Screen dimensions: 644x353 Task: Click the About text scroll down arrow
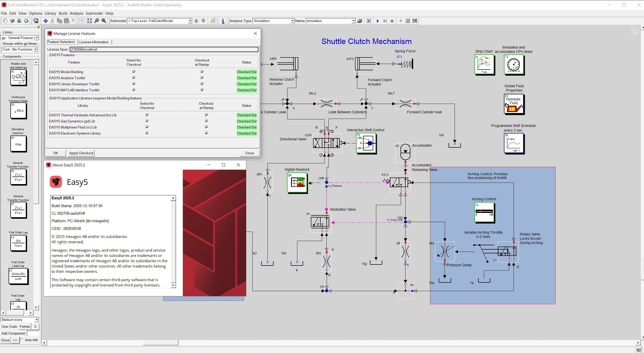click(x=173, y=285)
